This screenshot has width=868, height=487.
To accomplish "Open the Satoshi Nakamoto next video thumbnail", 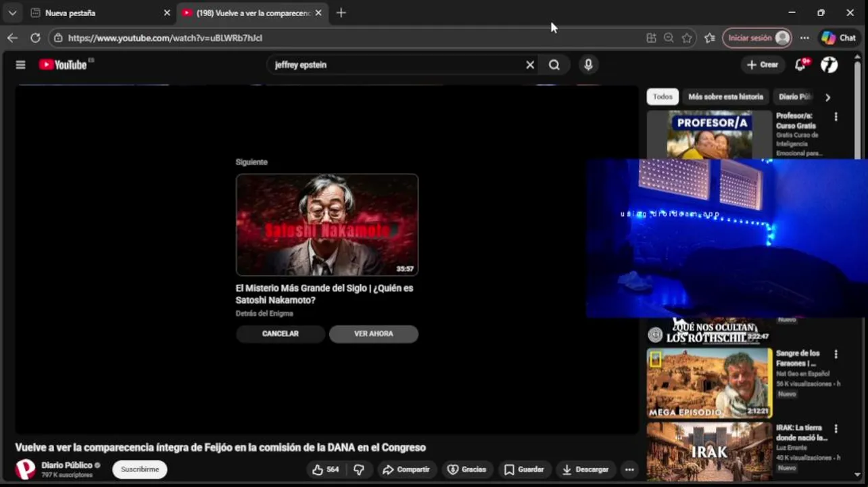I will click(x=327, y=225).
